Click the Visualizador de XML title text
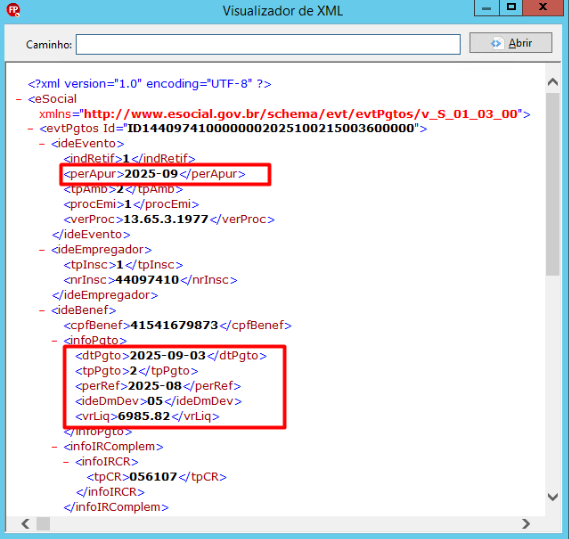This screenshot has width=569, height=539. click(283, 11)
